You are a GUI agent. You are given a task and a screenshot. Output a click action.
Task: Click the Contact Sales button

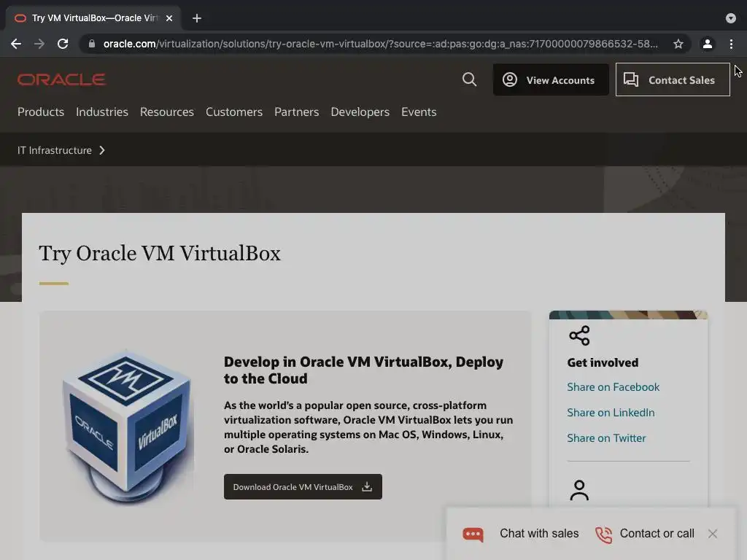672,79
